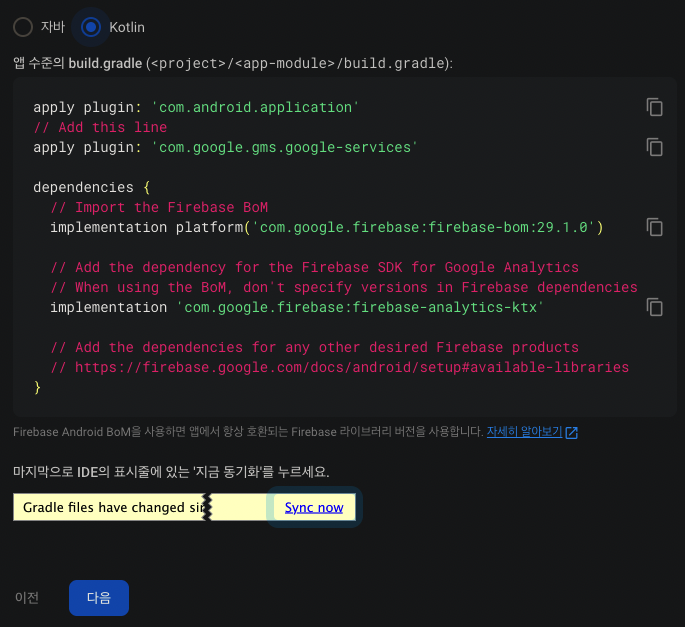Screen dimensions: 685x627
Task: Click the Firebase Android BoM description text
Action: [x=248, y=432]
